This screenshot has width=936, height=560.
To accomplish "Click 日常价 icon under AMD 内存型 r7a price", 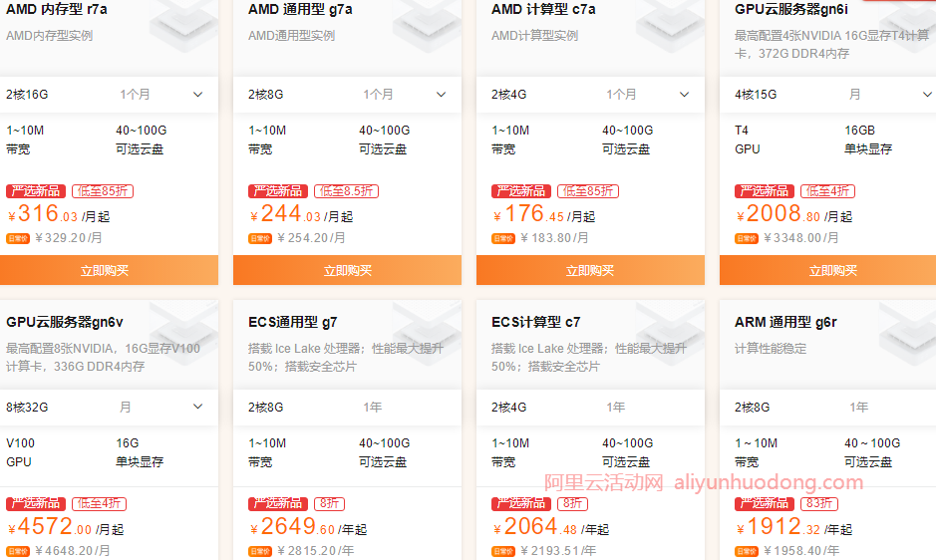I will pos(18,238).
